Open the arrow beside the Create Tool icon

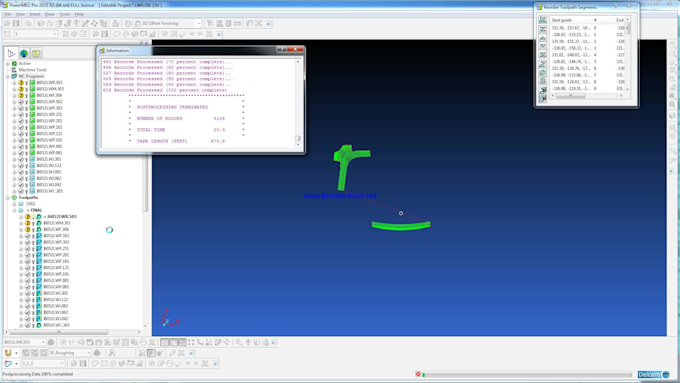click(16, 353)
